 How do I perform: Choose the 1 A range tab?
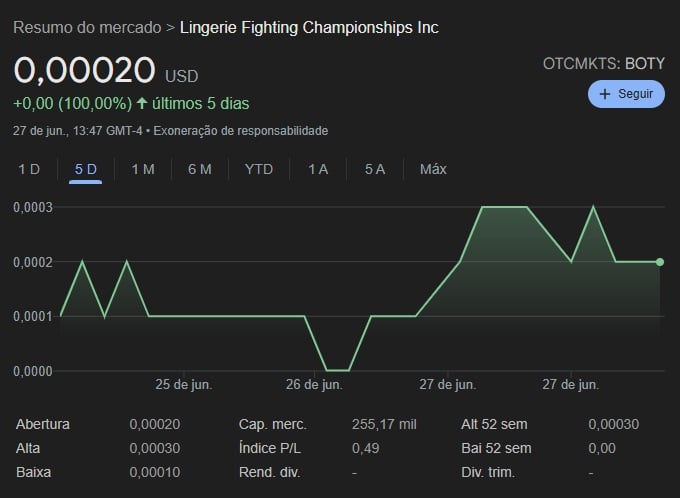tap(318, 169)
